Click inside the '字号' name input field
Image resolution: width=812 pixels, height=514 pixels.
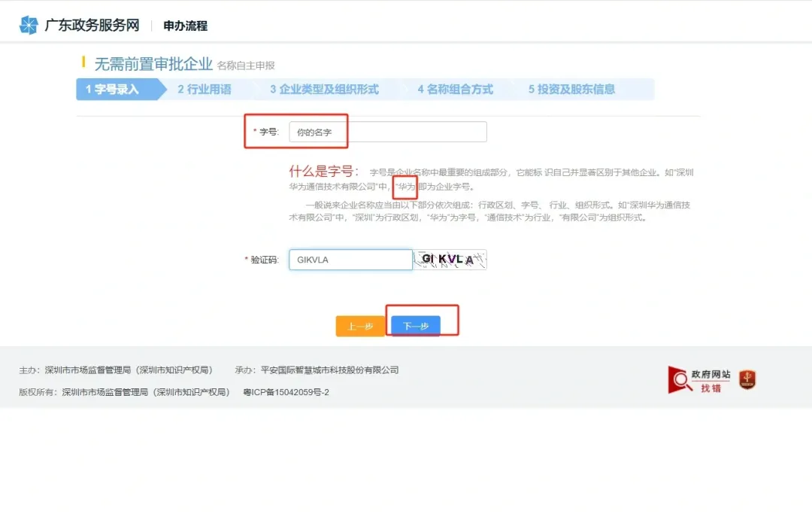[x=388, y=131]
